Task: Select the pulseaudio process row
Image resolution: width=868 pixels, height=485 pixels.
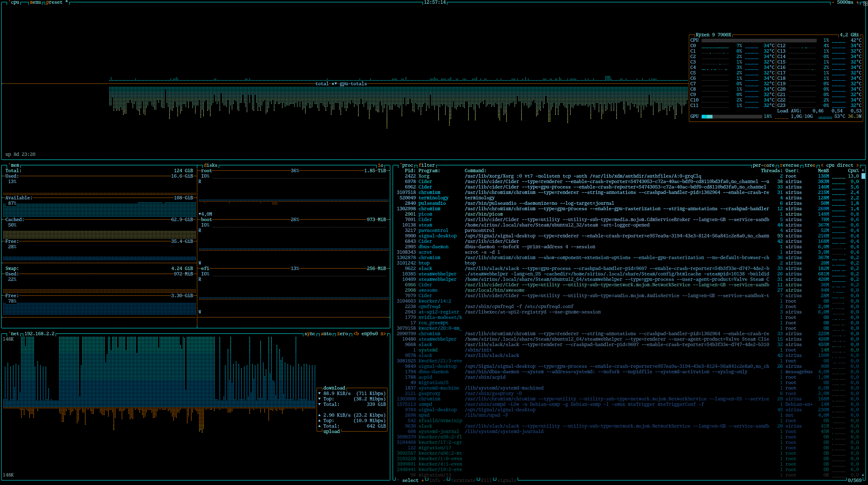Action: pyautogui.click(x=628, y=203)
